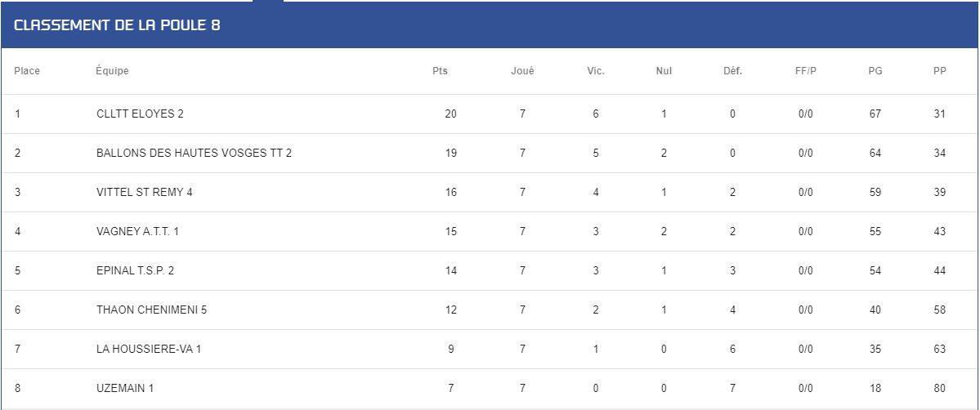
Task: Select the Déf. column header
Action: coord(732,71)
